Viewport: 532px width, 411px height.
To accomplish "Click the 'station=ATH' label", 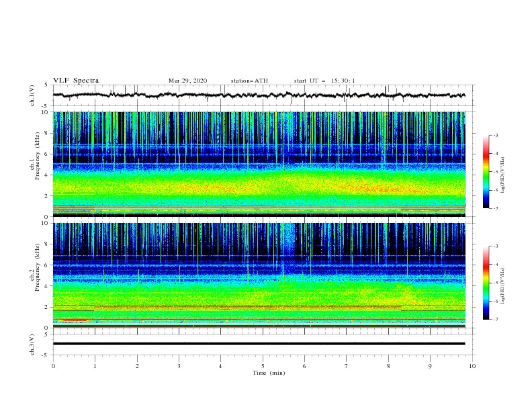I will 249,81.
